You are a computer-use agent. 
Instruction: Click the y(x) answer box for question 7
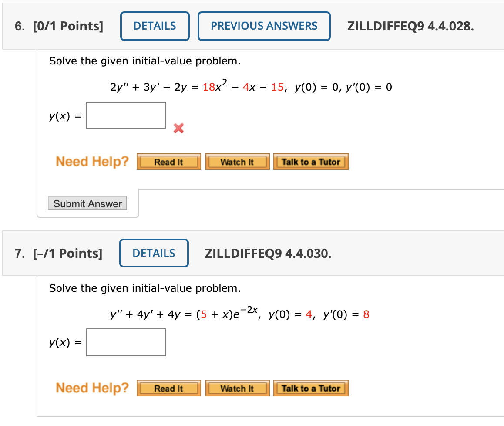click(x=126, y=342)
